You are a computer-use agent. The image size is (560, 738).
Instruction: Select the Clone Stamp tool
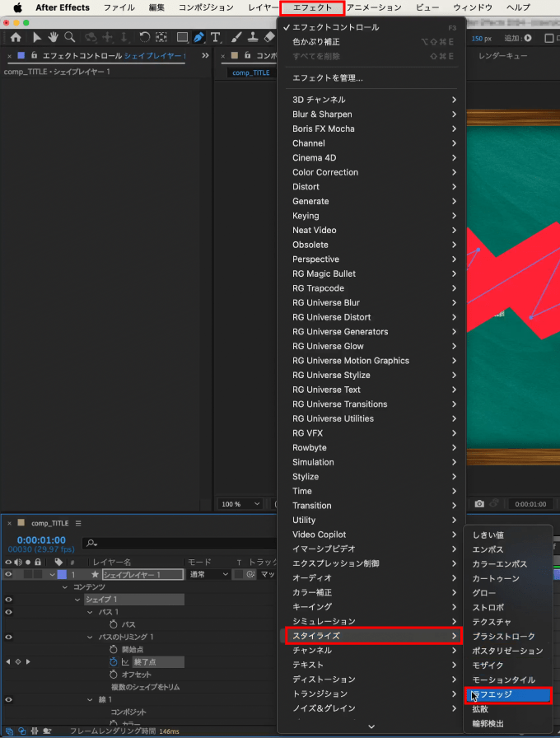point(253,38)
